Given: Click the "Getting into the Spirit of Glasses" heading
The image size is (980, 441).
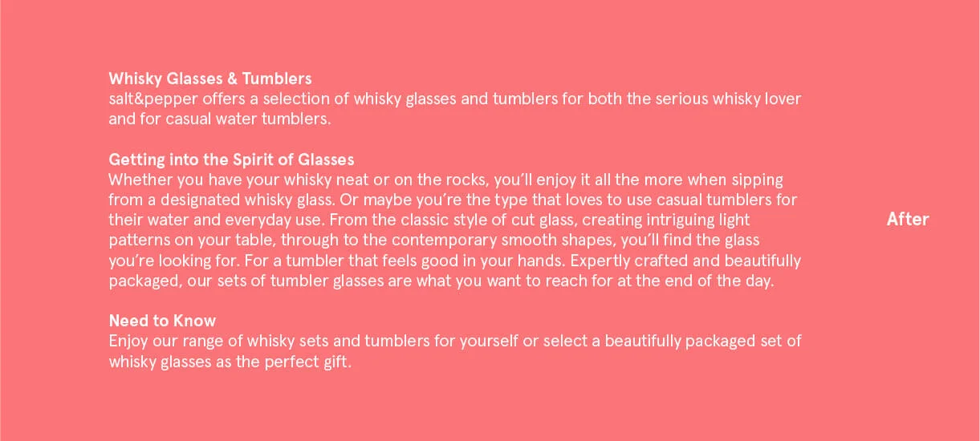Looking at the screenshot, I should point(231,159).
